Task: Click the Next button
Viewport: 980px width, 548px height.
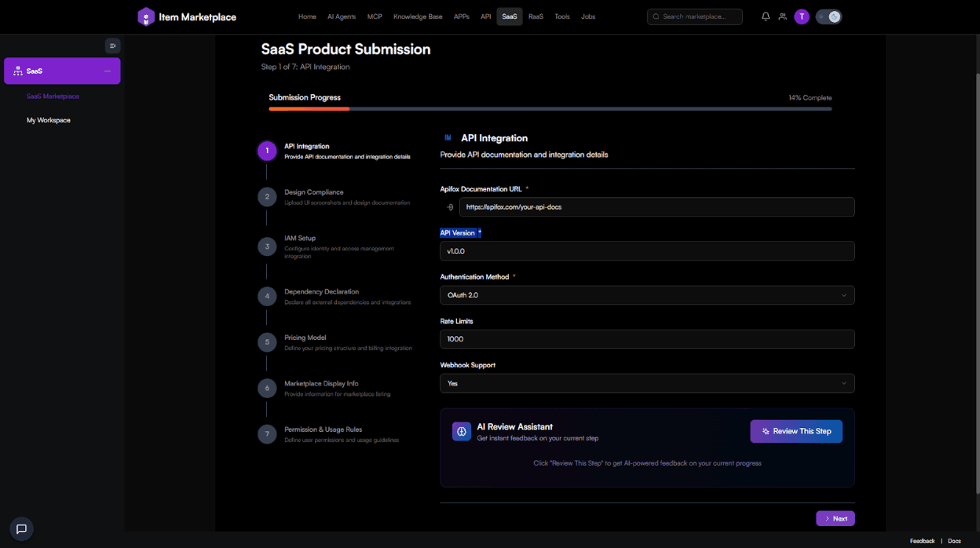Action: 836,518
